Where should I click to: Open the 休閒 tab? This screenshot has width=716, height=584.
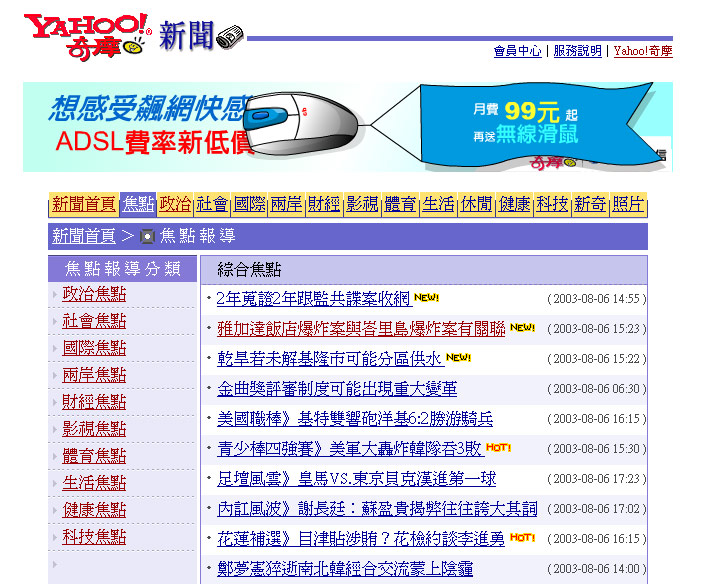pyautogui.click(x=477, y=204)
